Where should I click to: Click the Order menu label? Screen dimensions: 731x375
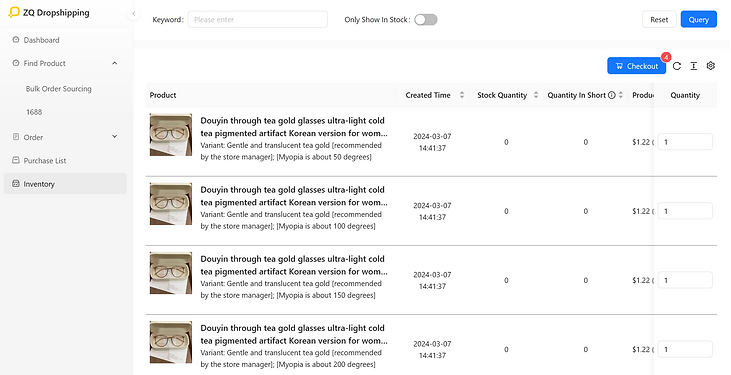(x=33, y=137)
